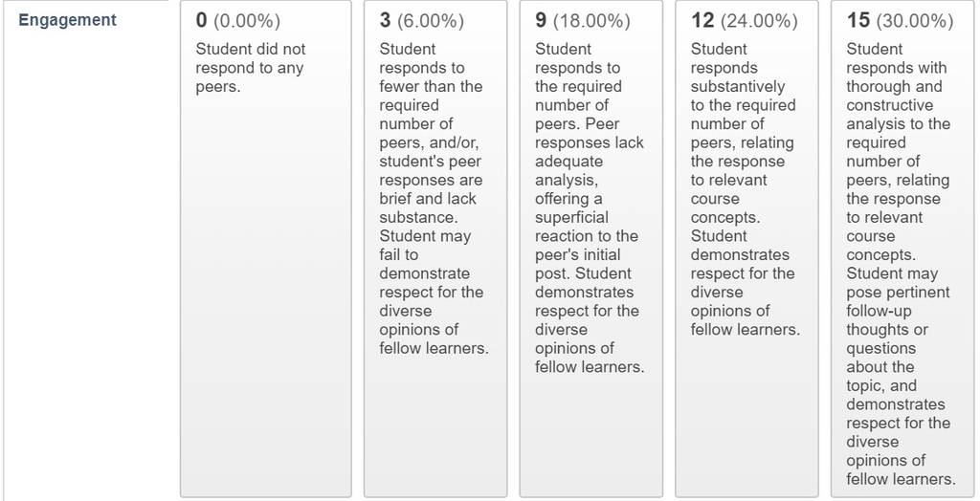Click the bold score number 12

[702, 20]
